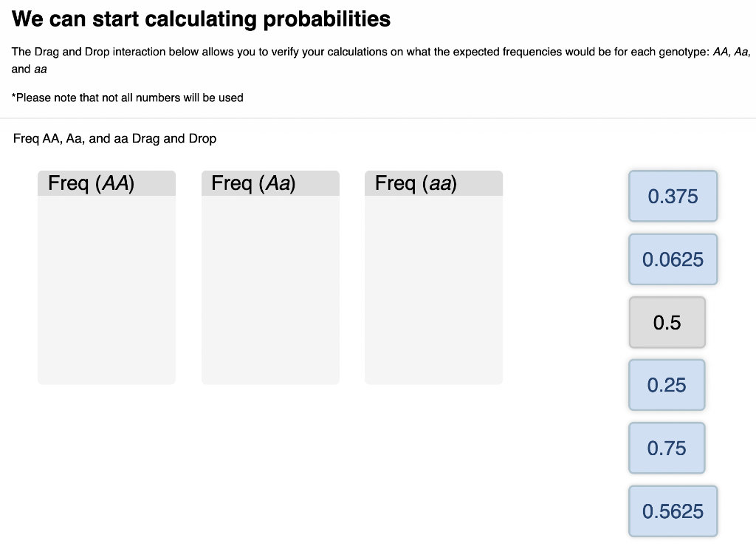756x549 pixels.
Task: Select the 0.375 number tile
Action: [673, 196]
